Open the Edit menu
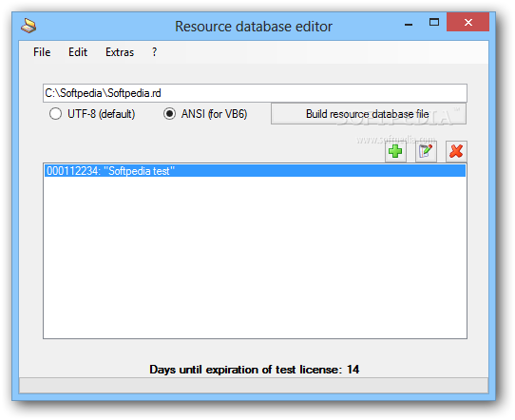 pyautogui.click(x=78, y=52)
